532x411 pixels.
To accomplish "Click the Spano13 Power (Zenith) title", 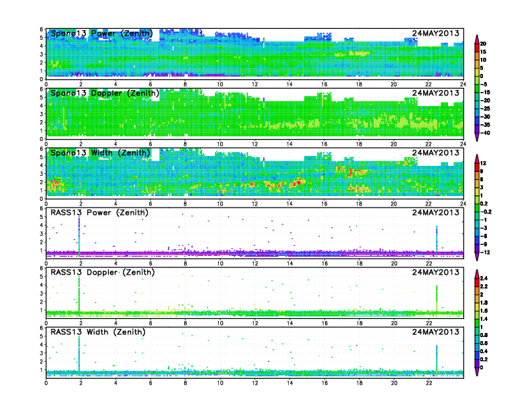I will click(101, 33).
